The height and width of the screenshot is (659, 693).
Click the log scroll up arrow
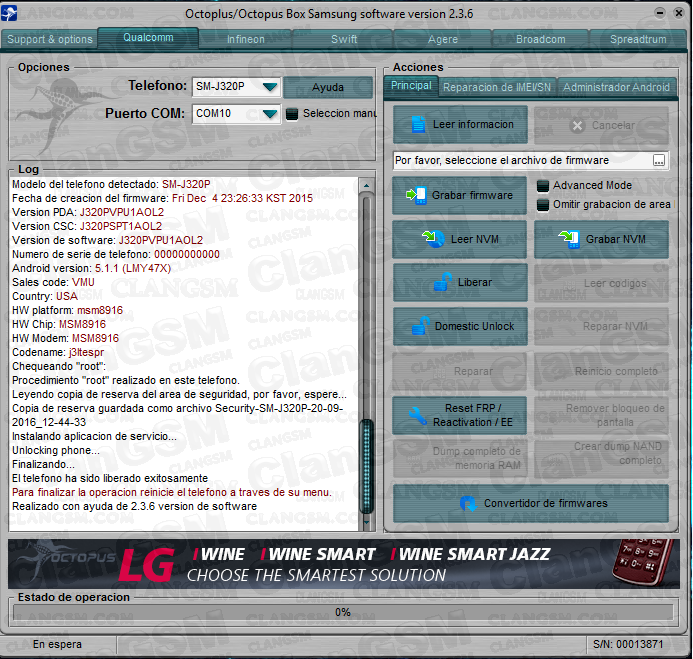click(x=366, y=186)
